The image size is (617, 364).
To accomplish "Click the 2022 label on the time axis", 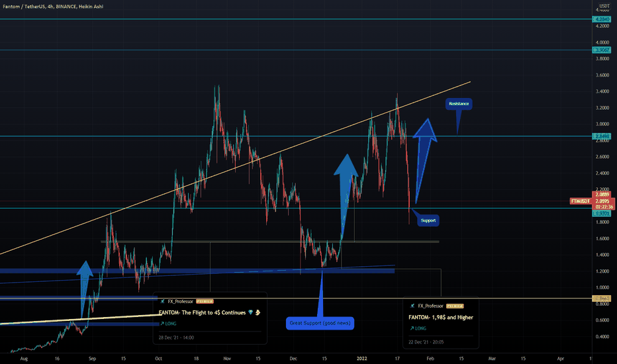I will (361, 359).
